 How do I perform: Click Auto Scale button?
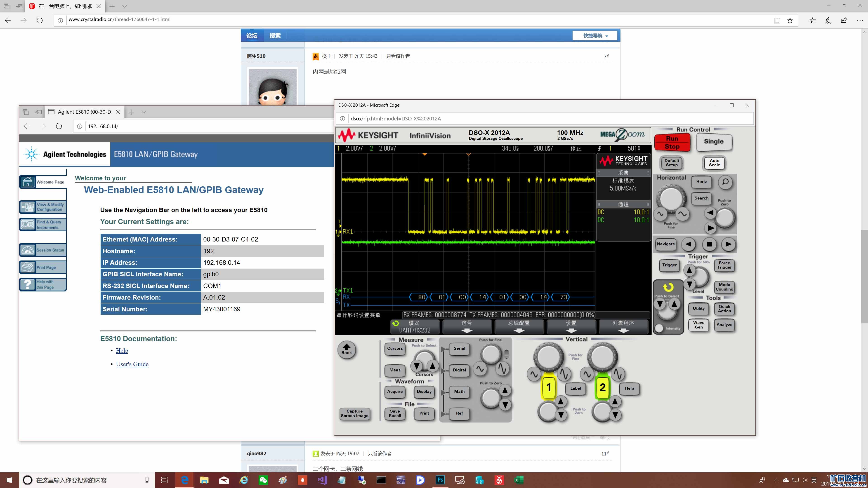coord(714,163)
